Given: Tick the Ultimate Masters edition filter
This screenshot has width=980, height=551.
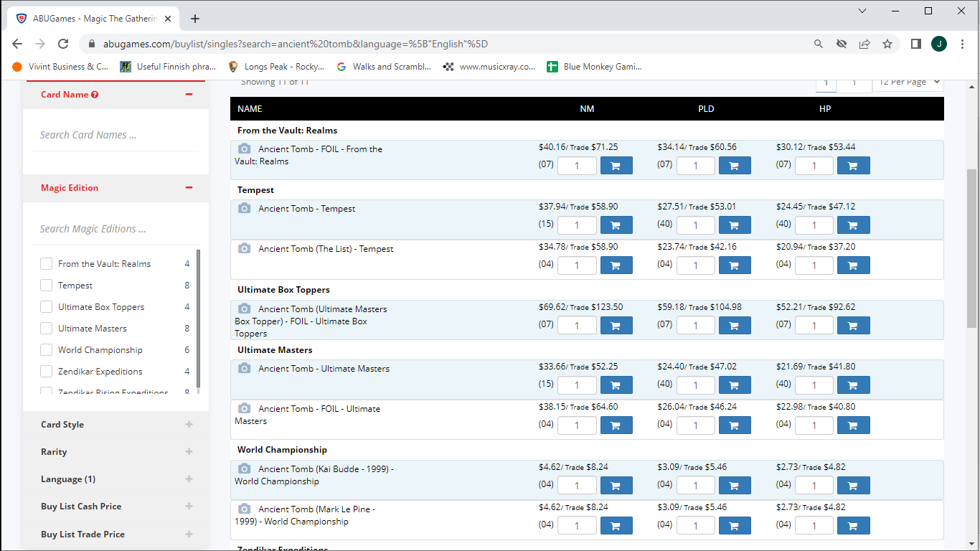Looking at the screenshot, I should coord(47,329).
